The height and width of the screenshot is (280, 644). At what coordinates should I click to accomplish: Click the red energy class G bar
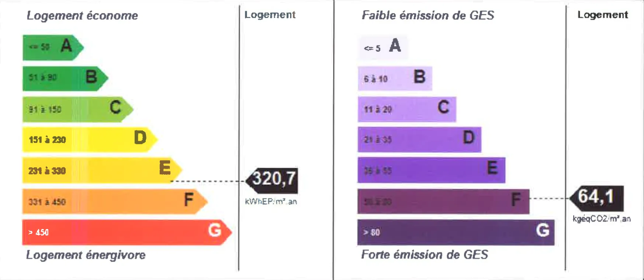[126, 232]
